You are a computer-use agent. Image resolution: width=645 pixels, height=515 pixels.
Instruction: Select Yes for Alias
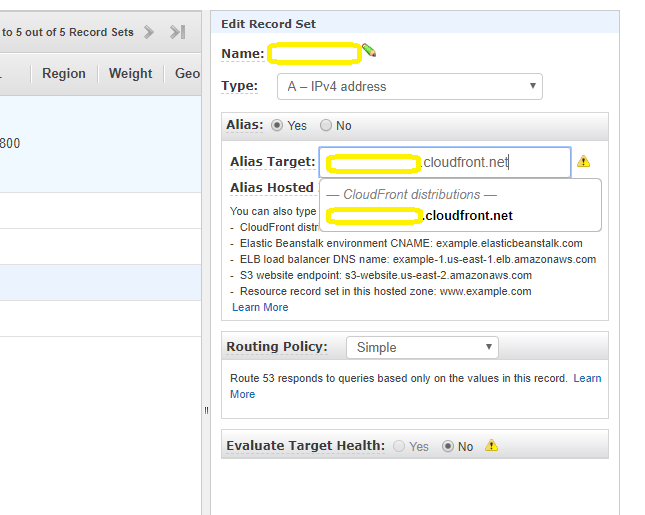tap(278, 126)
